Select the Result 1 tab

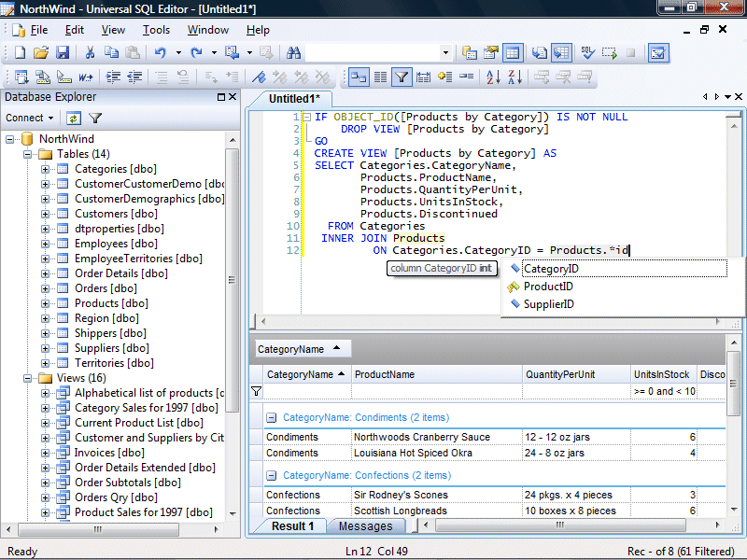click(292, 526)
